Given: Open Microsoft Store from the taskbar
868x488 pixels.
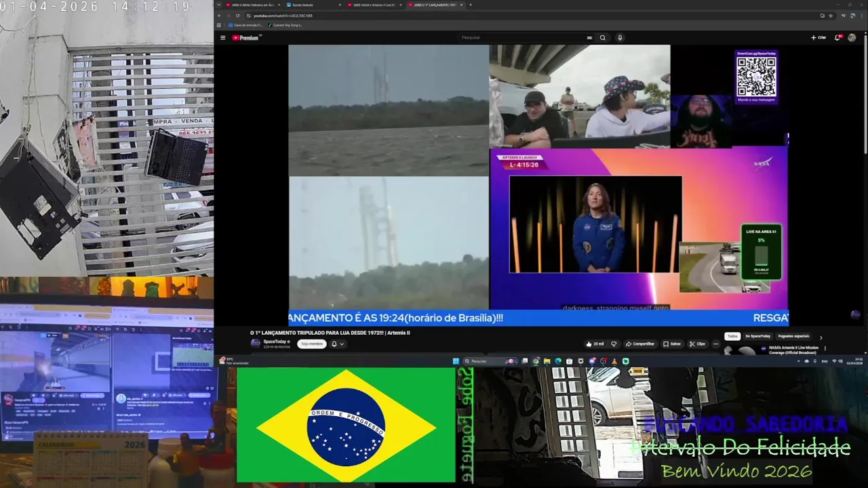Looking at the screenshot, I should click(570, 361).
